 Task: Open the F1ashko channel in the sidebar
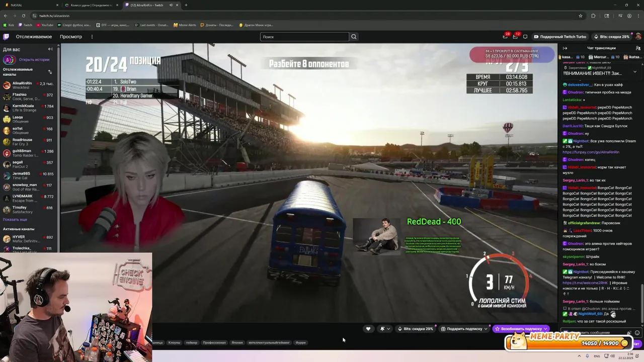coord(29,97)
